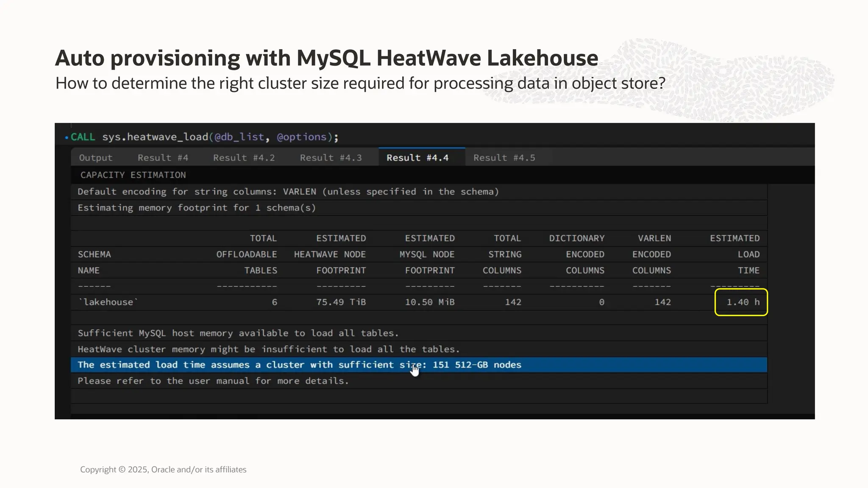Click the OFFLOADABLE header text
This screenshot has width=868, height=488.
247,254
